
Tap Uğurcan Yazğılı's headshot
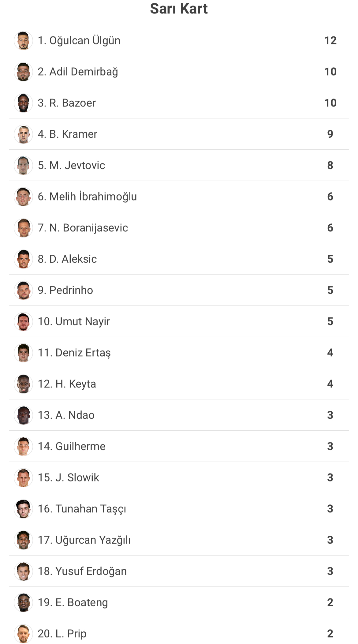[x=23, y=540]
